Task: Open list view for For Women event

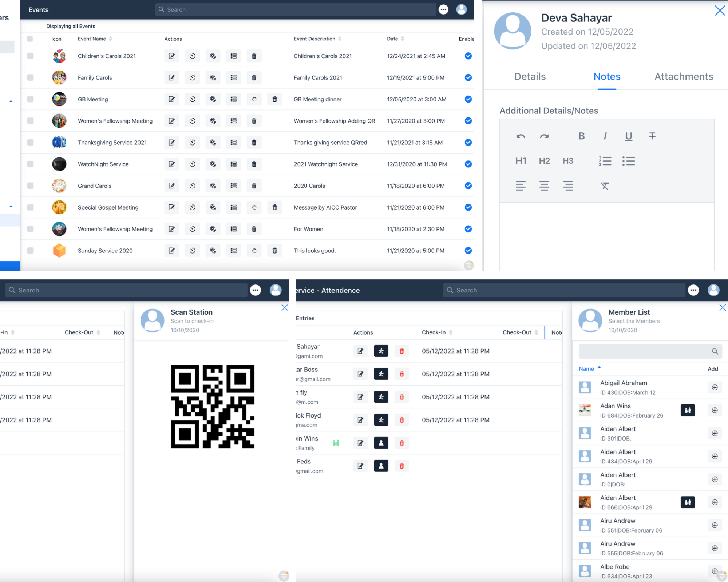Action: [234, 229]
